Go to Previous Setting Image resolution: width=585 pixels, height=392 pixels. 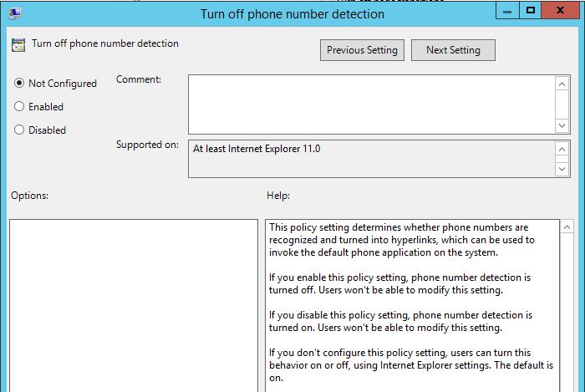pyautogui.click(x=363, y=50)
